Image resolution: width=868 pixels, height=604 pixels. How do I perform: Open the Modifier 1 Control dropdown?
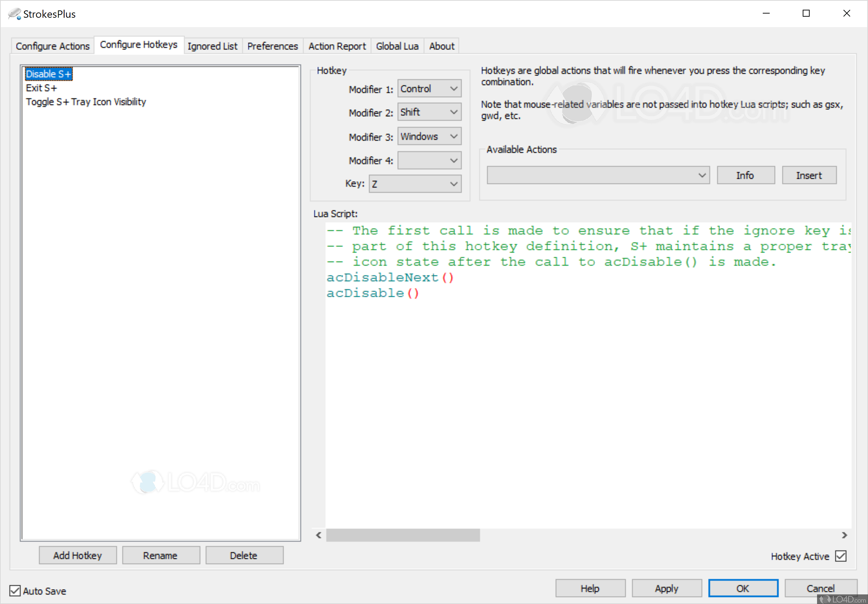(x=429, y=89)
